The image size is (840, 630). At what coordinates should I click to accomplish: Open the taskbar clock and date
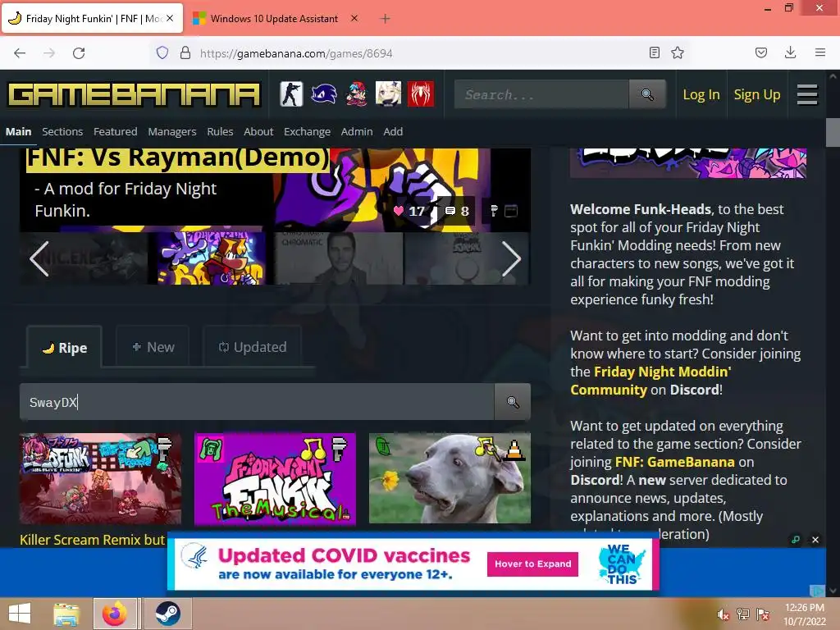(x=804, y=614)
